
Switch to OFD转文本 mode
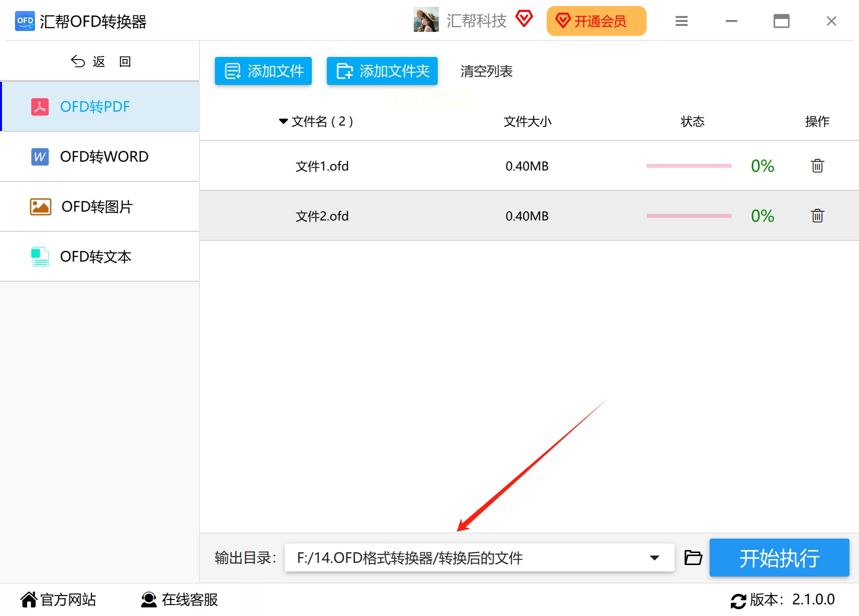pos(100,256)
